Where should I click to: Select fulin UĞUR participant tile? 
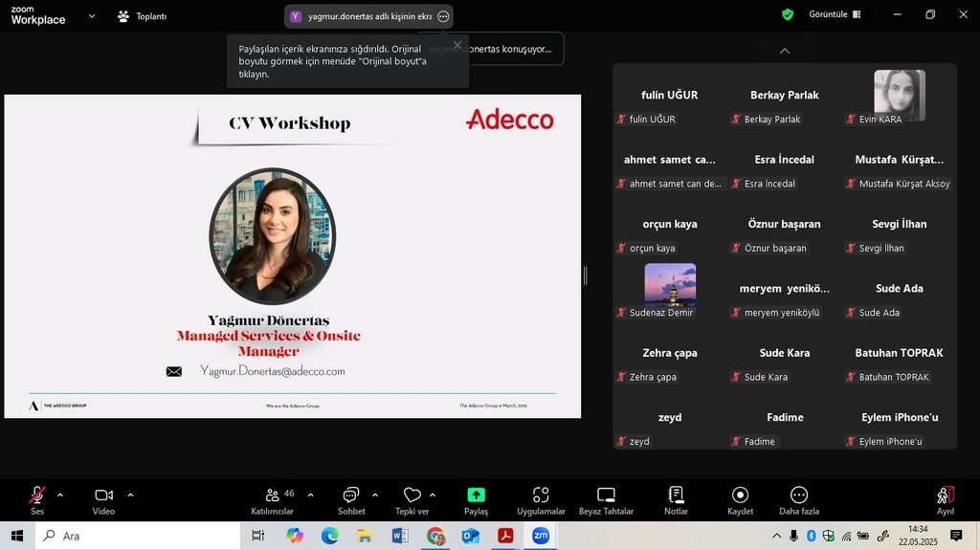(x=669, y=95)
